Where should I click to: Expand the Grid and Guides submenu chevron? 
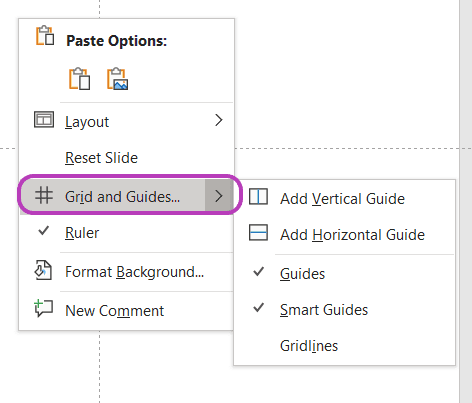(x=219, y=196)
